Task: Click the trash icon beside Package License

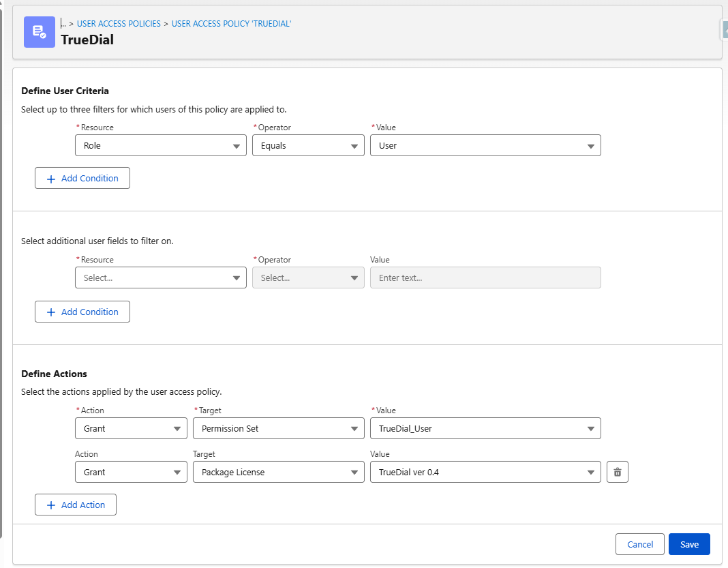Action: click(617, 471)
